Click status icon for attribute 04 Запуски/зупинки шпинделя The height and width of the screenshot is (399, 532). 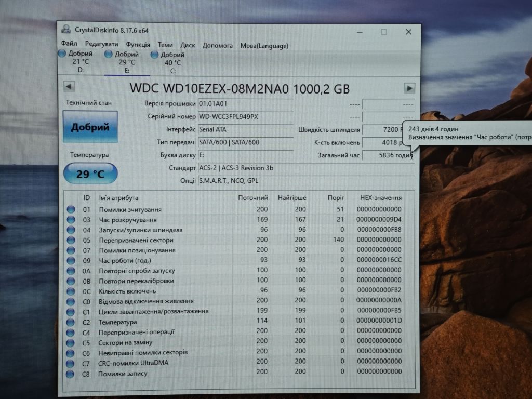pyautogui.click(x=71, y=230)
